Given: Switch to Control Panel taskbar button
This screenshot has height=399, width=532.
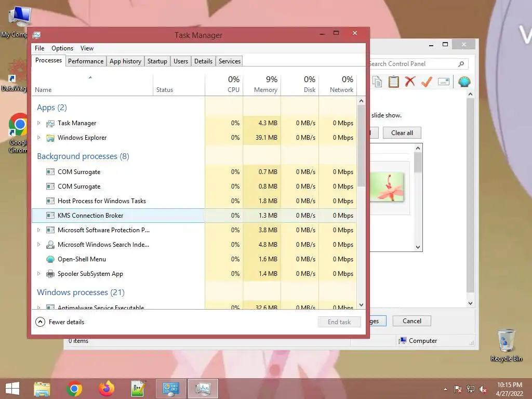Looking at the screenshot, I should coord(170,389).
